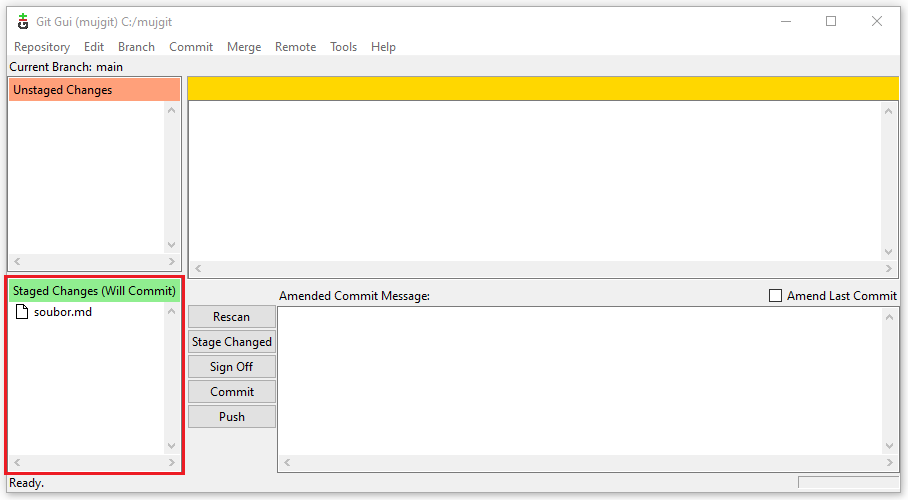Click the Commit button
This screenshot has height=500, width=908.
pyautogui.click(x=232, y=392)
